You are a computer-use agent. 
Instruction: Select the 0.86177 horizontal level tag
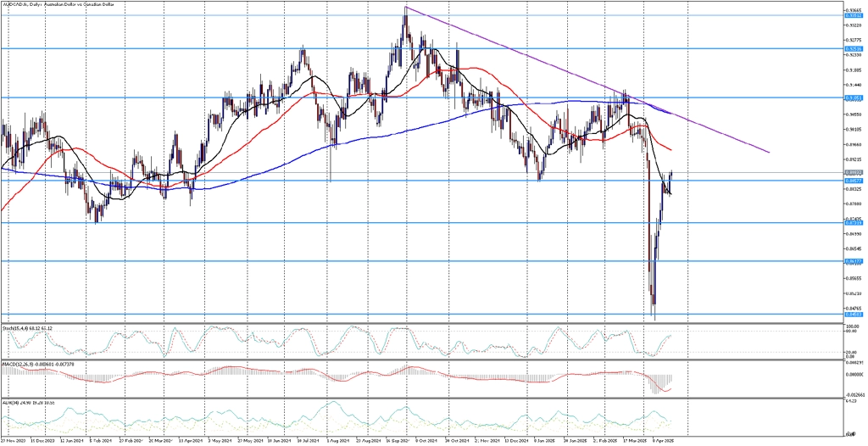click(x=854, y=260)
